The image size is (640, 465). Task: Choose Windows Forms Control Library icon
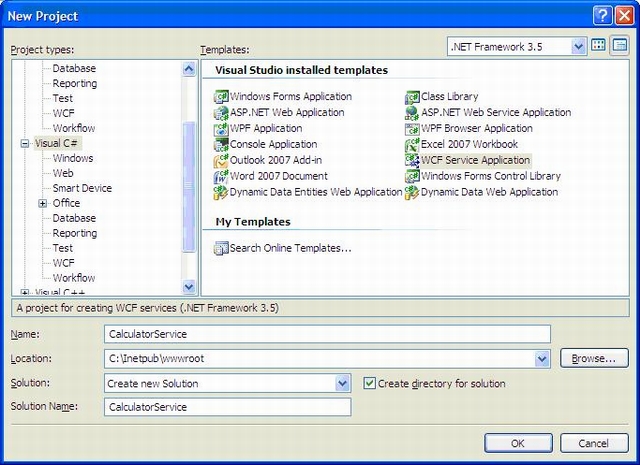coord(412,176)
